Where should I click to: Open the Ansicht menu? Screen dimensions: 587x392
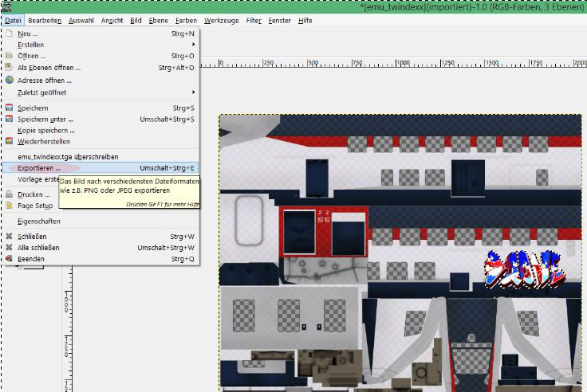(x=112, y=21)
